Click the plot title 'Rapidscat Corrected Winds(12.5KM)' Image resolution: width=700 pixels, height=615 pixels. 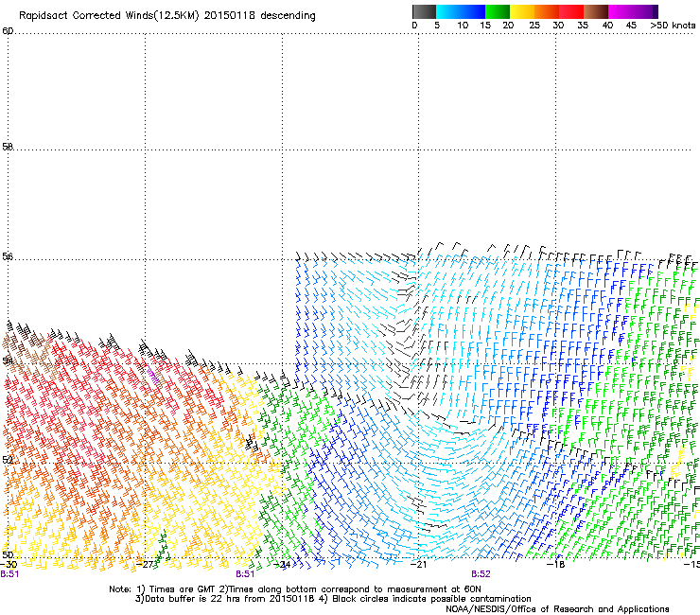point(109,16)
